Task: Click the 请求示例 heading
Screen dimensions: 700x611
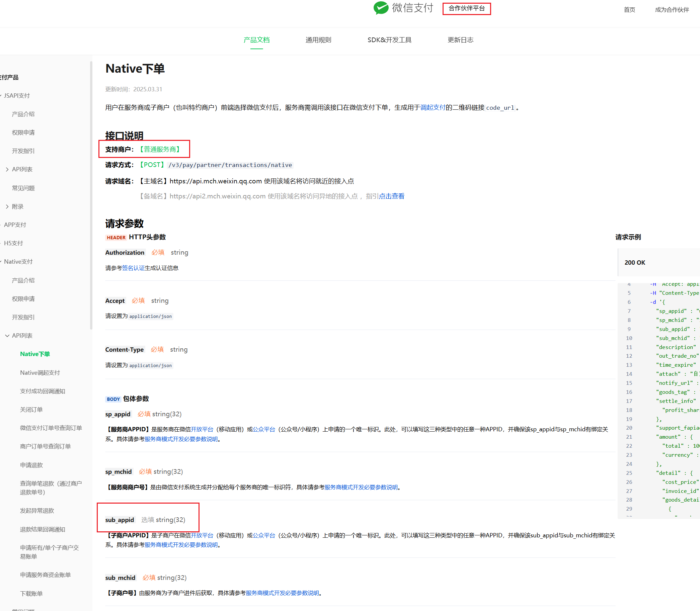Action: coord(628,237)
